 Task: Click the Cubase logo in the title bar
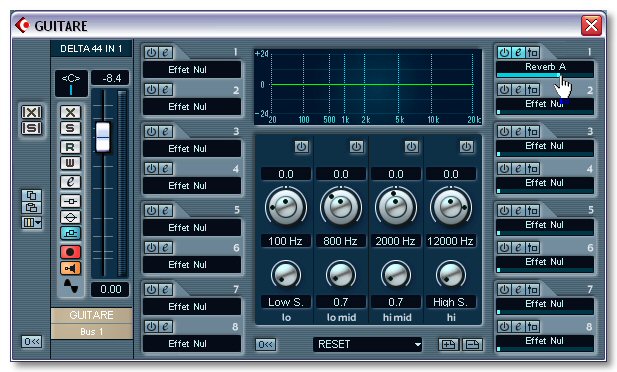[22, 25]
